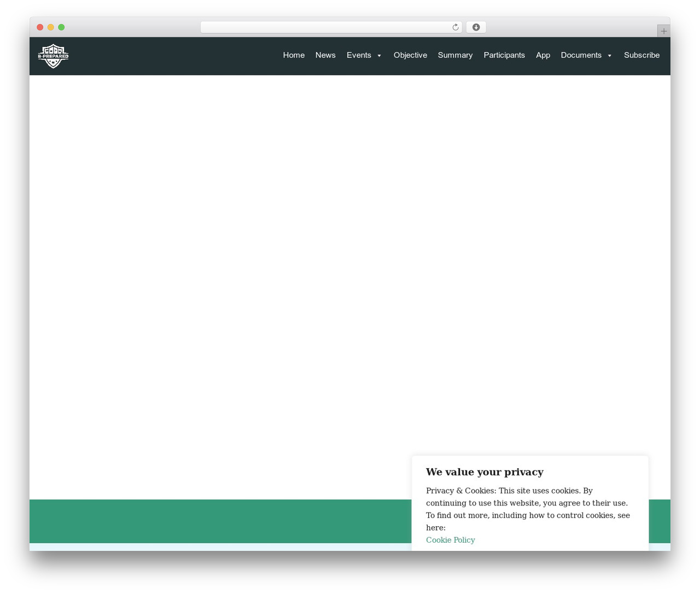
Task: Open the App menu link
Action: pos(543,55)
